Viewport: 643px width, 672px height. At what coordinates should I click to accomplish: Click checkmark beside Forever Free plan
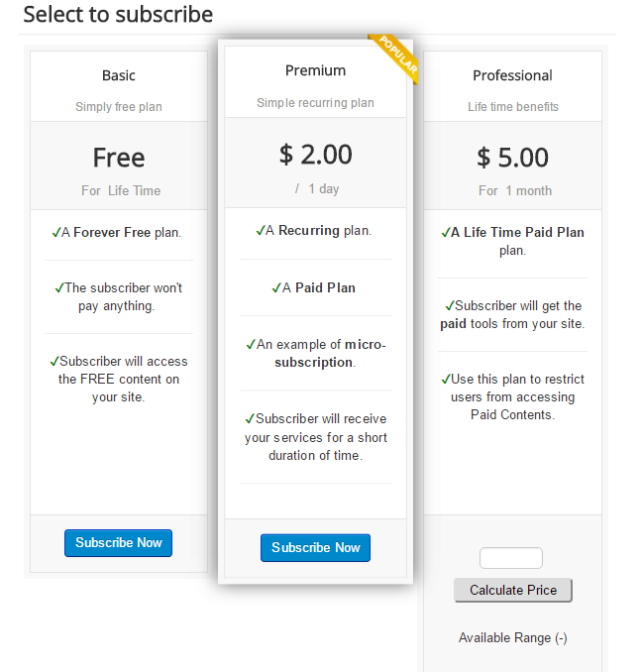(55, 232)
